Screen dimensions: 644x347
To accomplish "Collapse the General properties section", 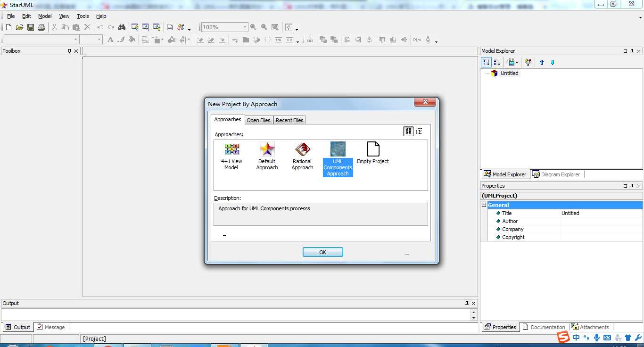I will tap(484, 205).
